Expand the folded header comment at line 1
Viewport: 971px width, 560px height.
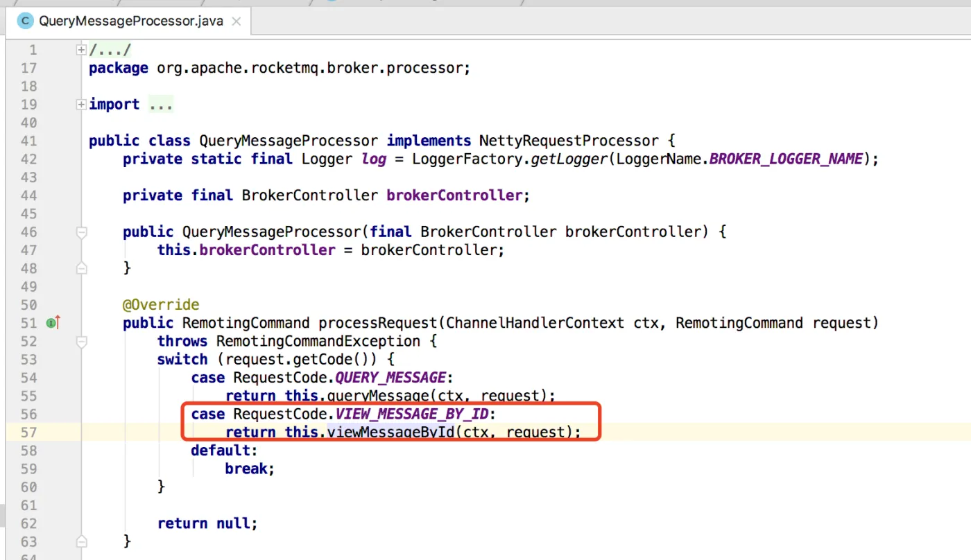[82, 50]
